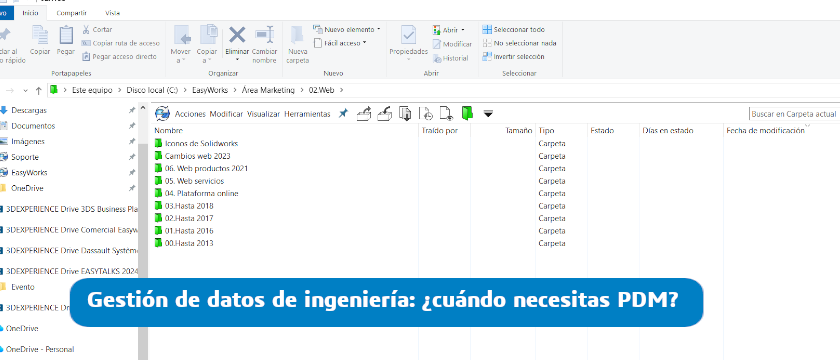Open the recent locations dropdown arrow

click(x=25, y=91)
